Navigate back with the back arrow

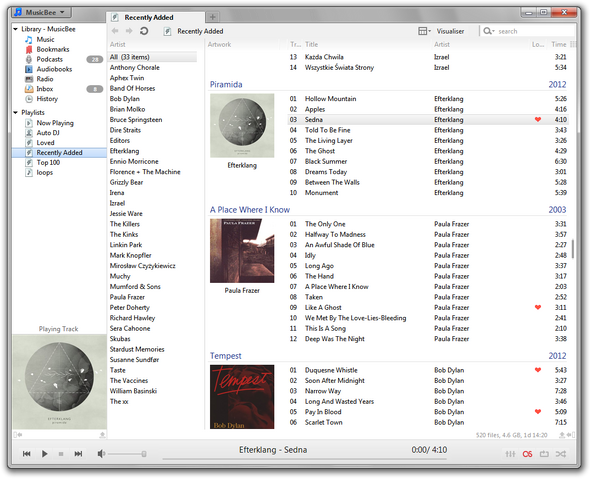(115, 31)
